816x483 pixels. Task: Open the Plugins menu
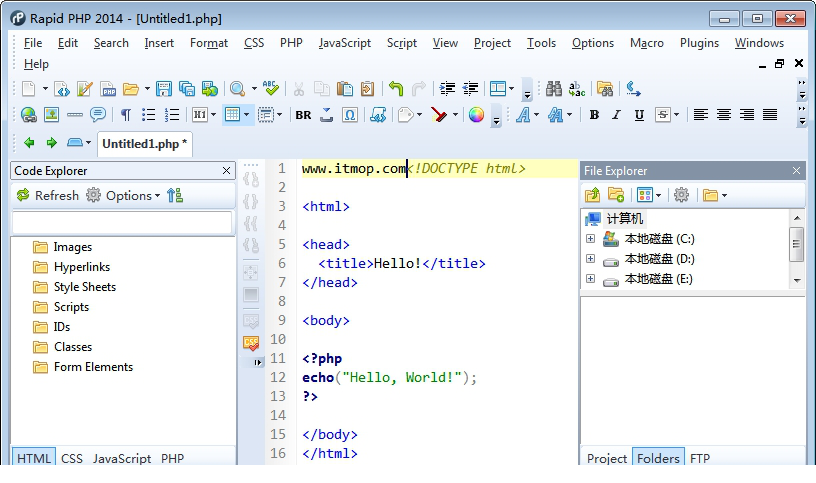pos(699,43)
